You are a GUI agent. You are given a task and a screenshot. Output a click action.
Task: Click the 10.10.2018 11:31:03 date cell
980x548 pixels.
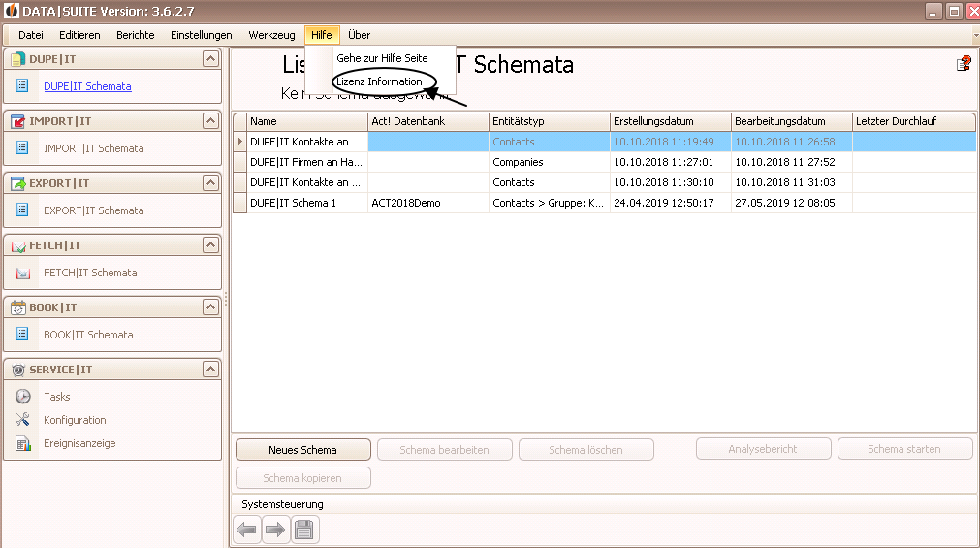tap(792, 182)
